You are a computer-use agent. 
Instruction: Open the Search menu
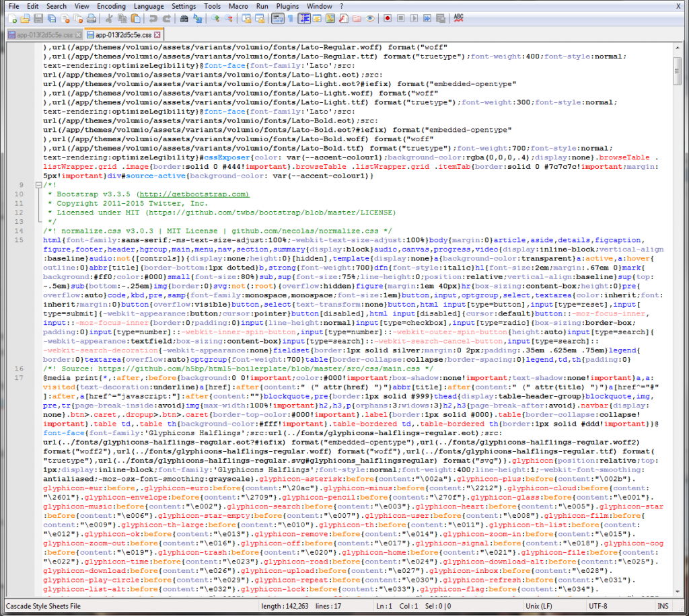(57, 6)
